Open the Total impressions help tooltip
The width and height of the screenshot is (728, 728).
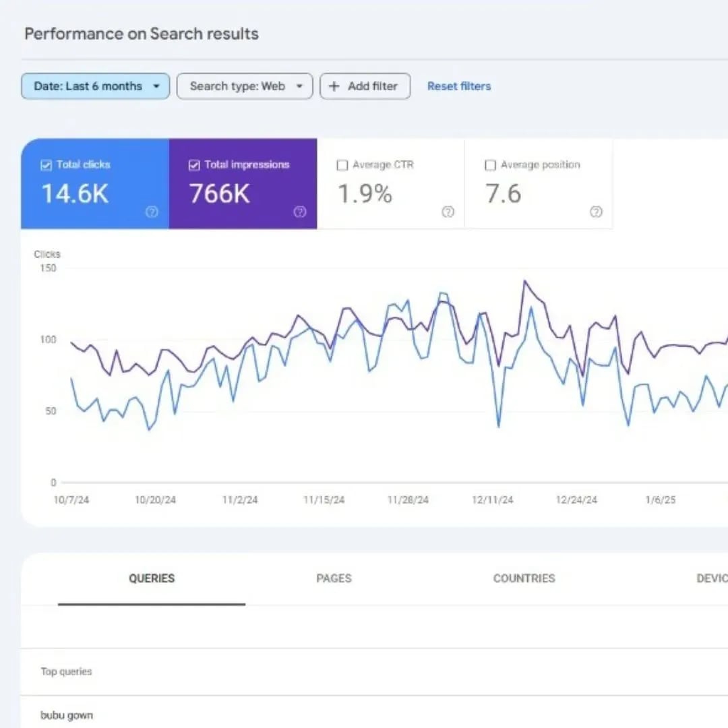pyautogui.click(x=300, y=212)
